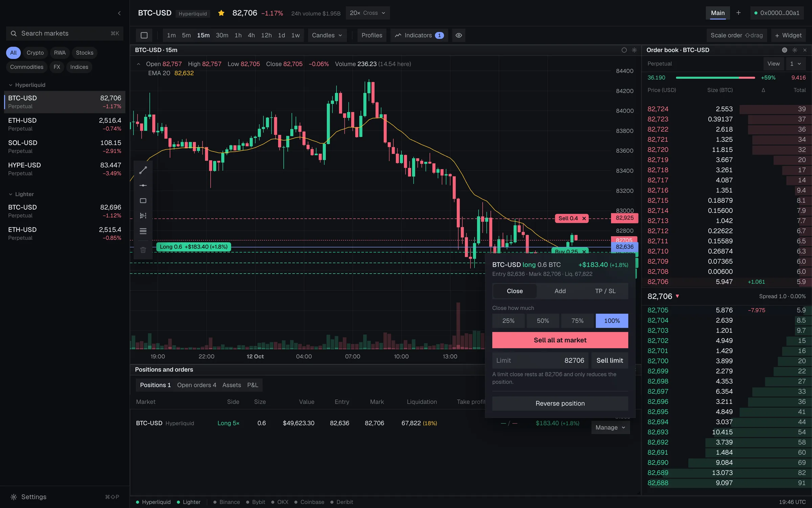Open the Manage dropdown for BTC-USD position
The image size is (812, 508).
coord(611,427)
